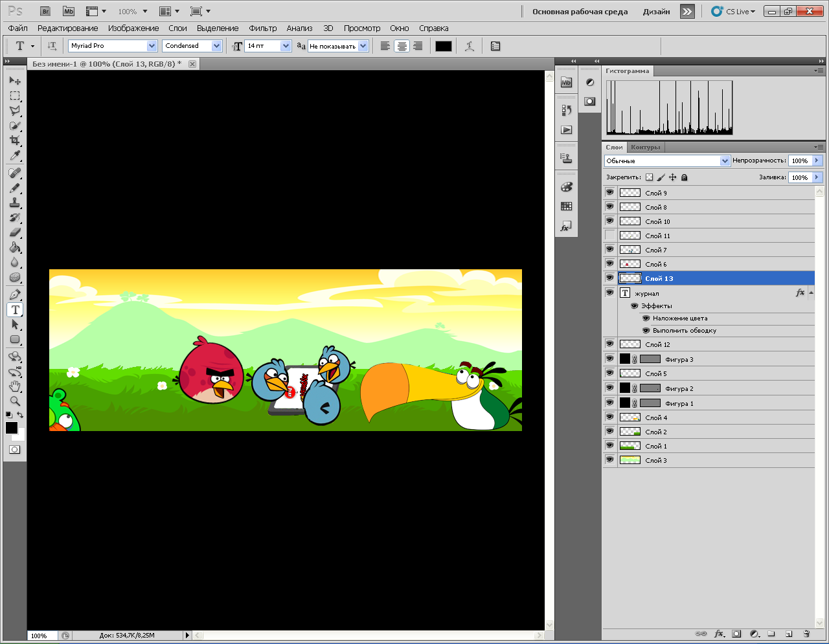Click the Create warped text icon
Screen dimensions: 829x644
tap(470, 46)
